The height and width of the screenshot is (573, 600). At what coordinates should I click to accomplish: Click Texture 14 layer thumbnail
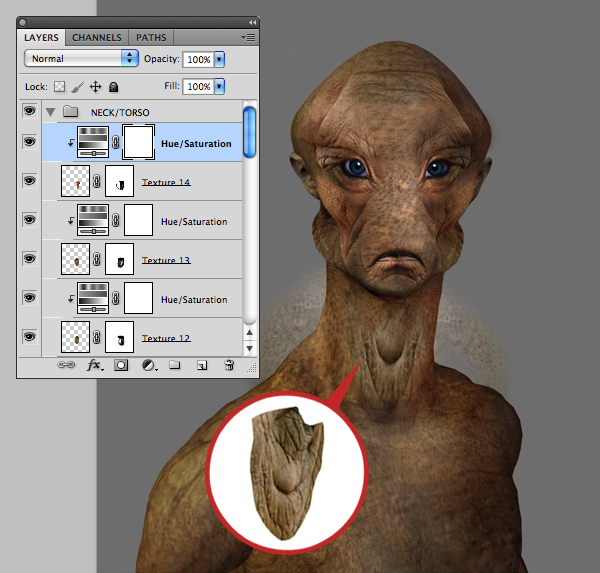coord(75,181)
